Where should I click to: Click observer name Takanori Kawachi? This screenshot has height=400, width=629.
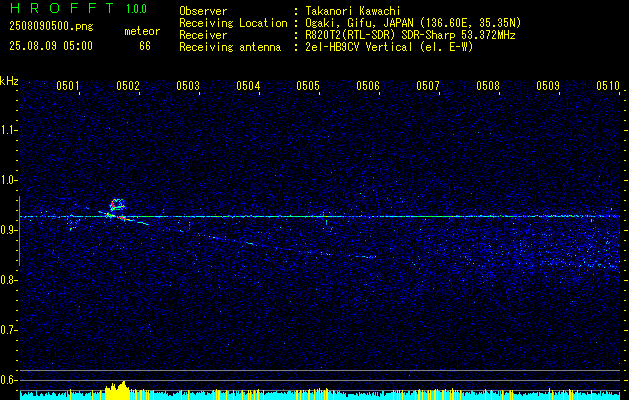(353, 11)
